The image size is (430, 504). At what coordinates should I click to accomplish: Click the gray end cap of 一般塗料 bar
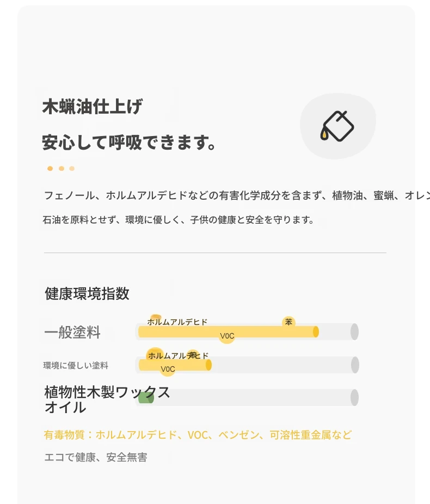coord(354,331)
